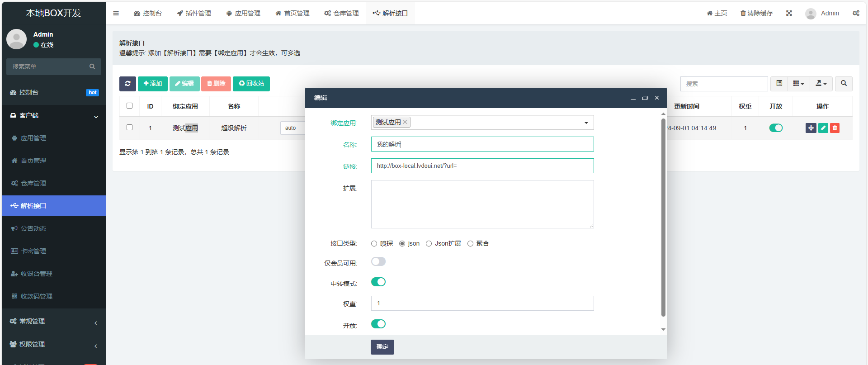Image resolution: width=868 pixels, height=365 pixels.
Task: Click the 编辑 toolbar button
Action: point(184,84)
